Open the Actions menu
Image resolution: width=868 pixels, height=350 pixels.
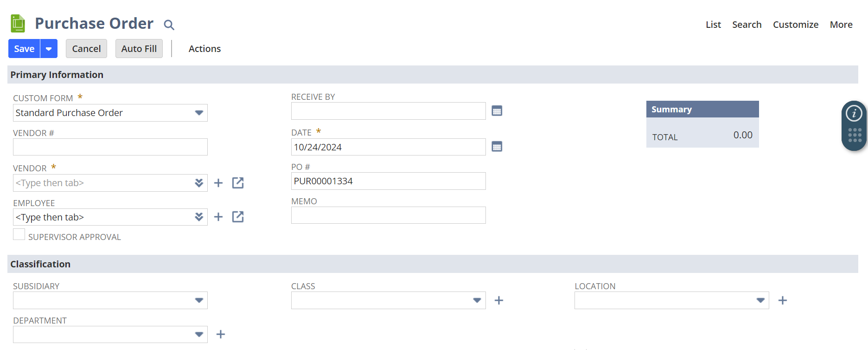(x=204, y=49)
